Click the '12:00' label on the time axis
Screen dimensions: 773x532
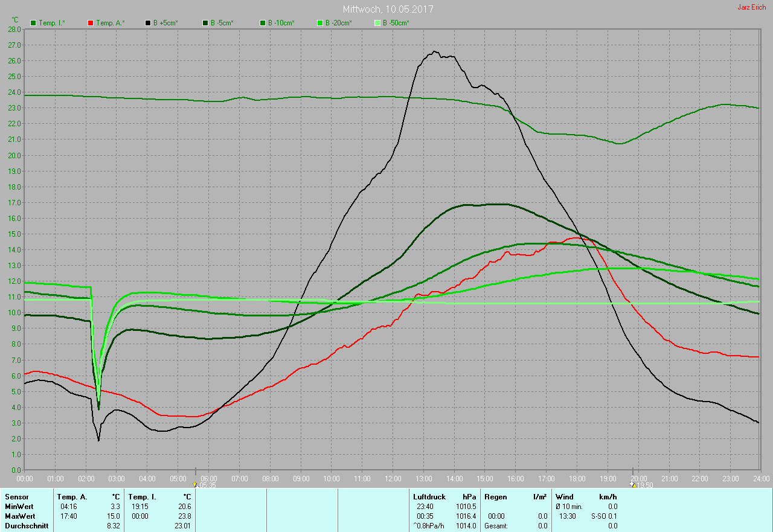tap(393, 478)
